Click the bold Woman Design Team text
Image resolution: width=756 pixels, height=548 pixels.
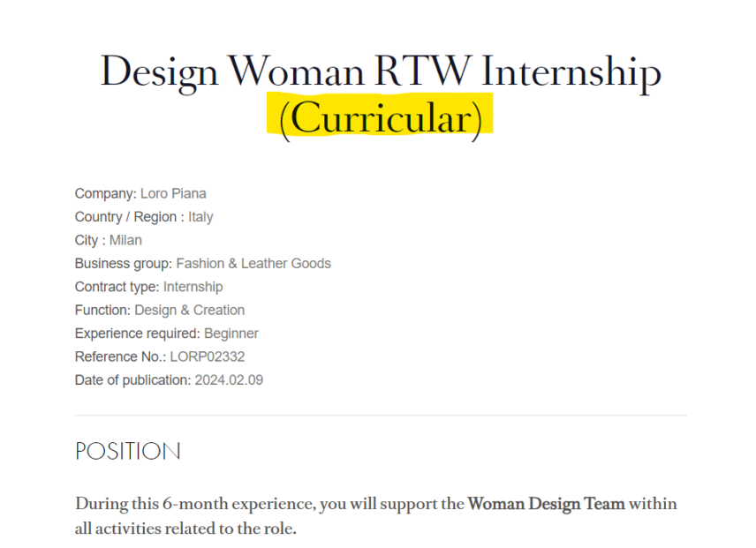click(x=547, y=504)
